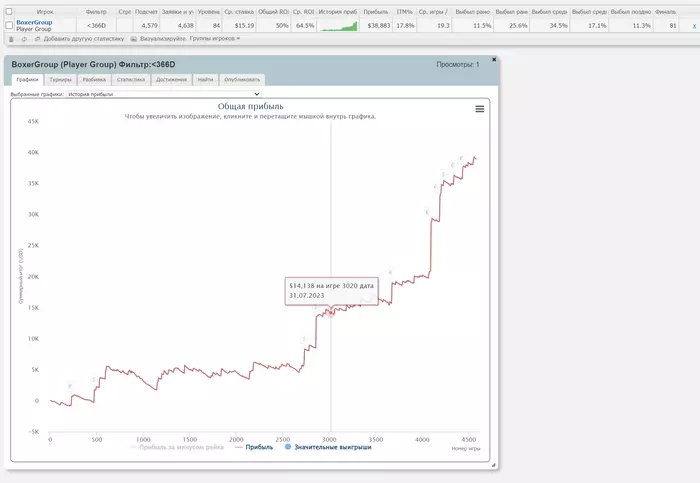Open the Статистика tab

[131, 79]
